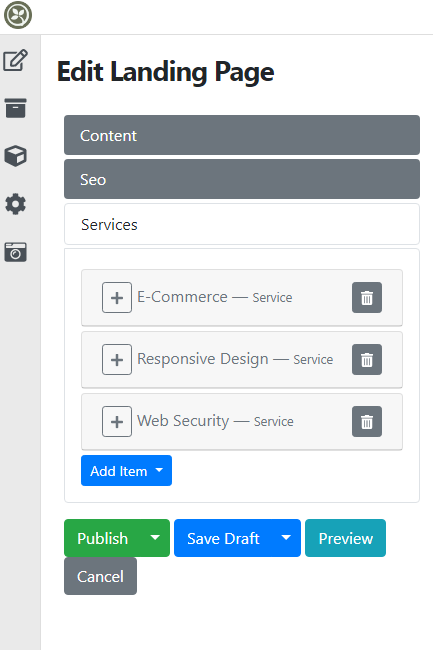Delete the Responsive Design service item
Image resolution: width=433 pixels, height=650 pixels.
pyautogui.click(x=367, y=359)
